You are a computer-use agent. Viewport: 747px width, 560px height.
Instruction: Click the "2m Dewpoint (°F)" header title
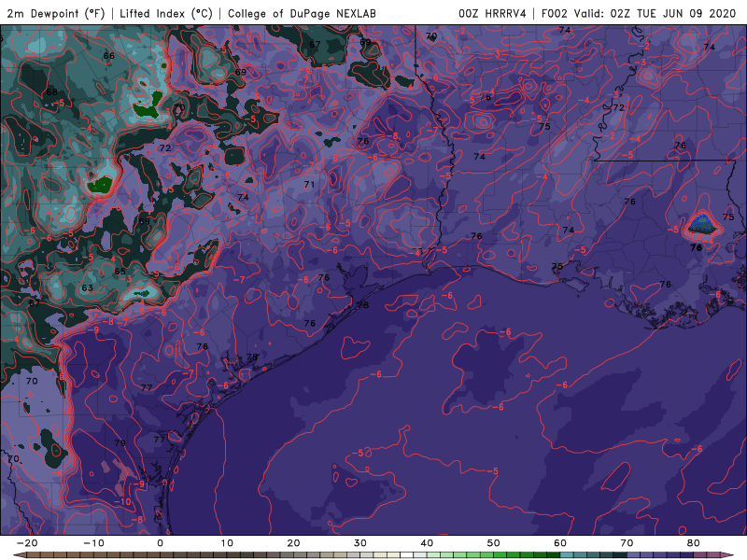(56, 13)
